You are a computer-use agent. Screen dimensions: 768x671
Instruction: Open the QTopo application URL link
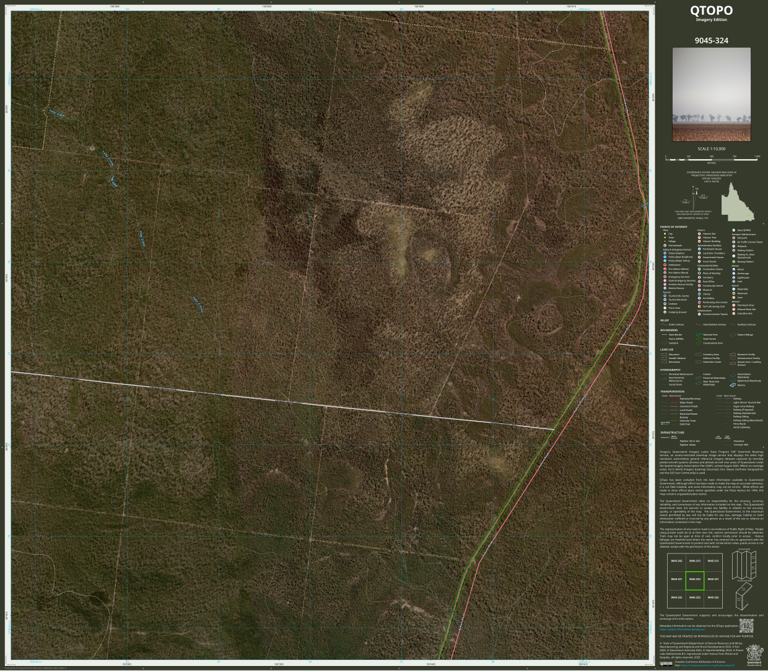point(682,629)
